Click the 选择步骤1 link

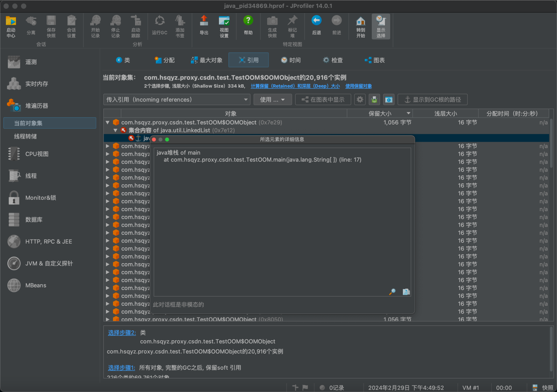tap(122, 368)
